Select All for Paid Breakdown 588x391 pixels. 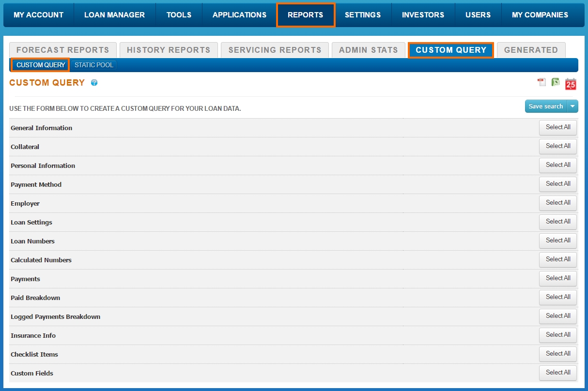(x=558, y=297)
